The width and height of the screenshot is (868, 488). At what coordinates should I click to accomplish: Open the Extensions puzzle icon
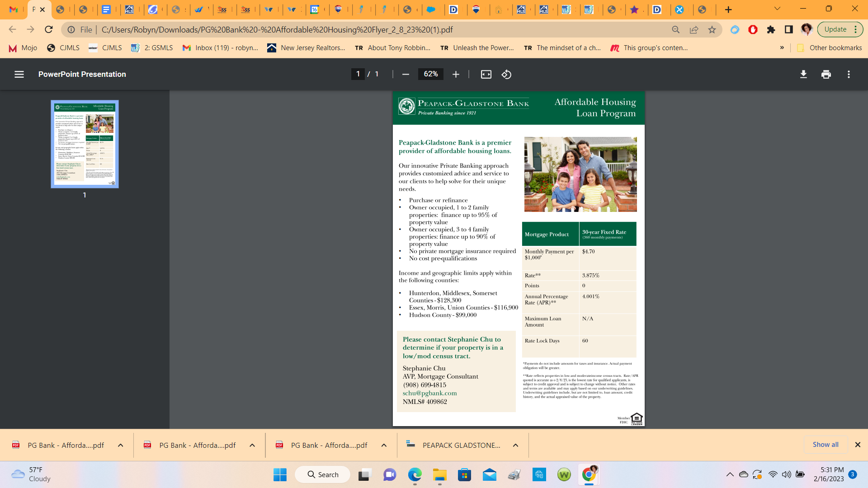pyautogui.click(x=771, y=29)
